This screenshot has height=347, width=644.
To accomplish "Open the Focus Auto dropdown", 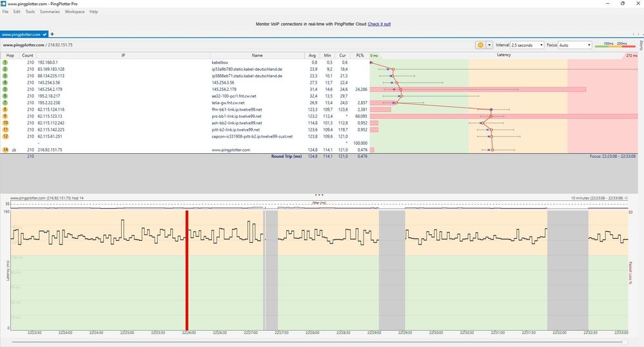I will coord(575,45).
